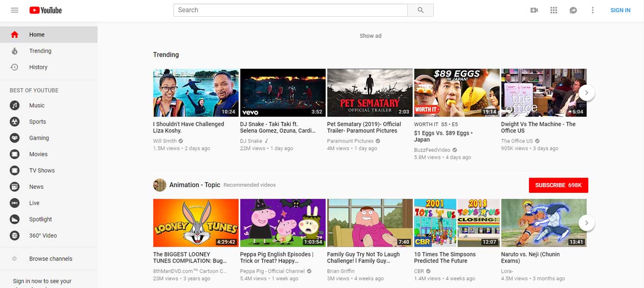Screen dimensions: 644x288
Task: Play the DJ Snake Taki Taki thumbnail
Action: click(283, 93)
